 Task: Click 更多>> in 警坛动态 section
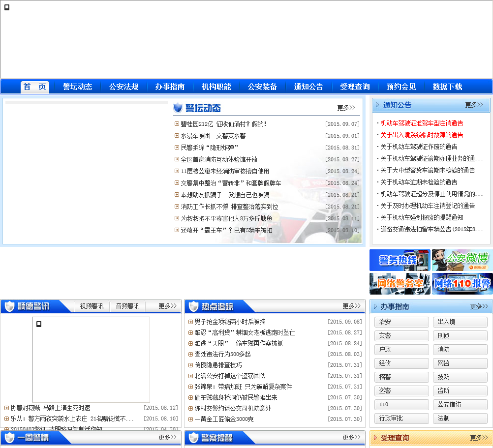346,108
